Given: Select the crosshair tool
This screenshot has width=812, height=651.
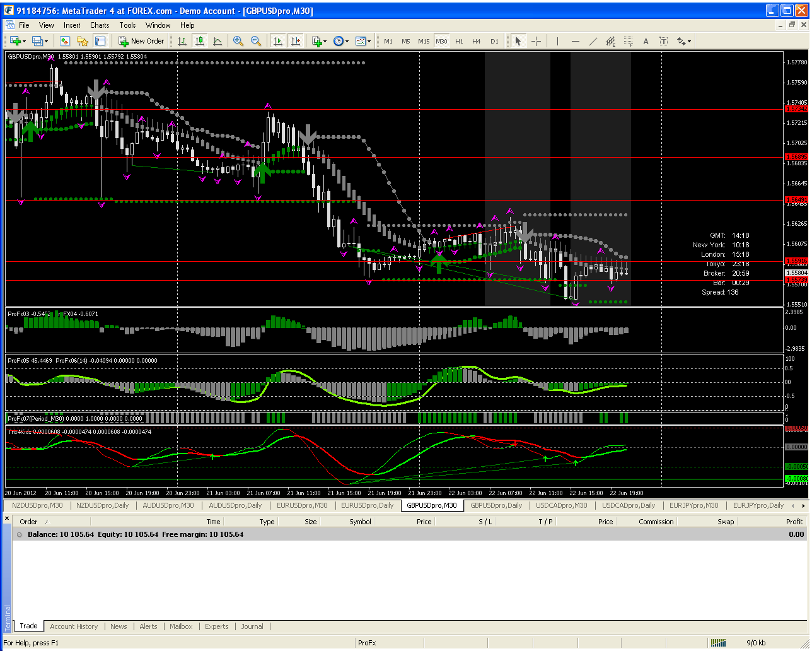Looking at the screenshot, I should pos(536,41).
